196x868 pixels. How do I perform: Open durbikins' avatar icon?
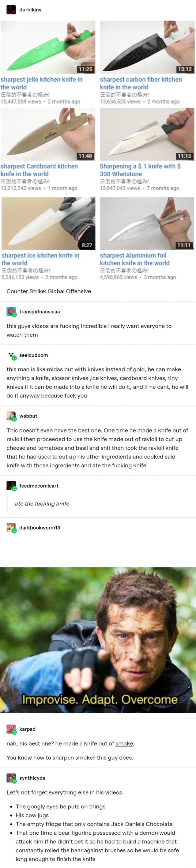point(11,10)
